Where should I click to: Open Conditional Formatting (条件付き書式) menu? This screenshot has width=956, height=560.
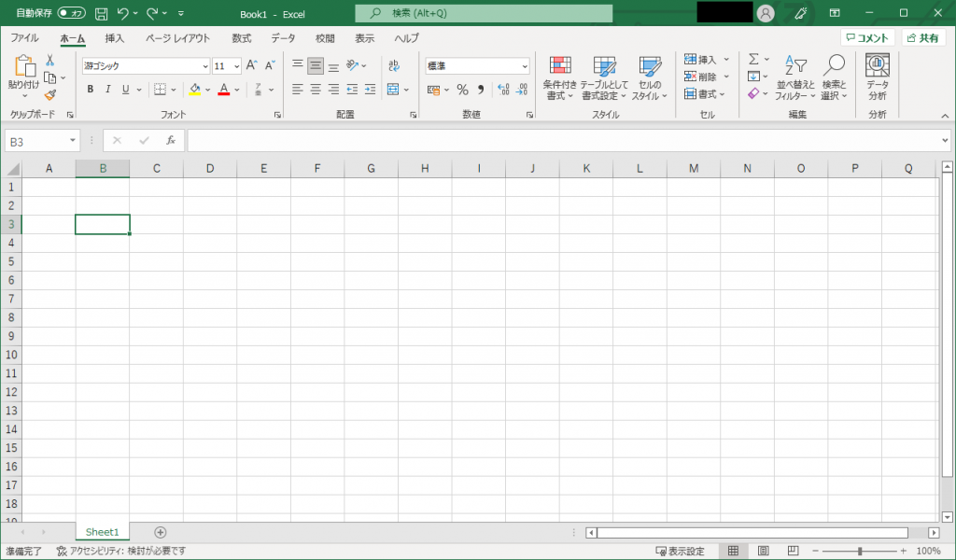560,77
